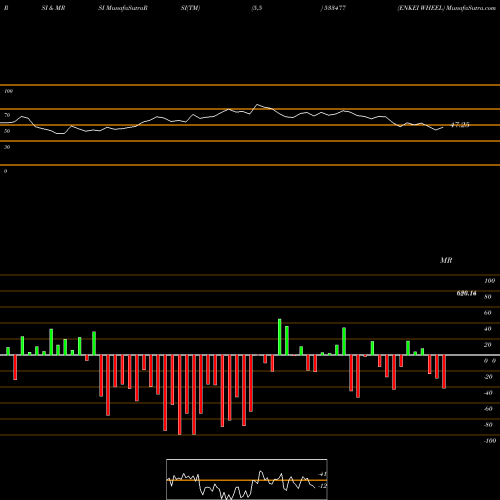Click the MR axis -40 label
Screen dimensions: 500x500
(488, 393)
